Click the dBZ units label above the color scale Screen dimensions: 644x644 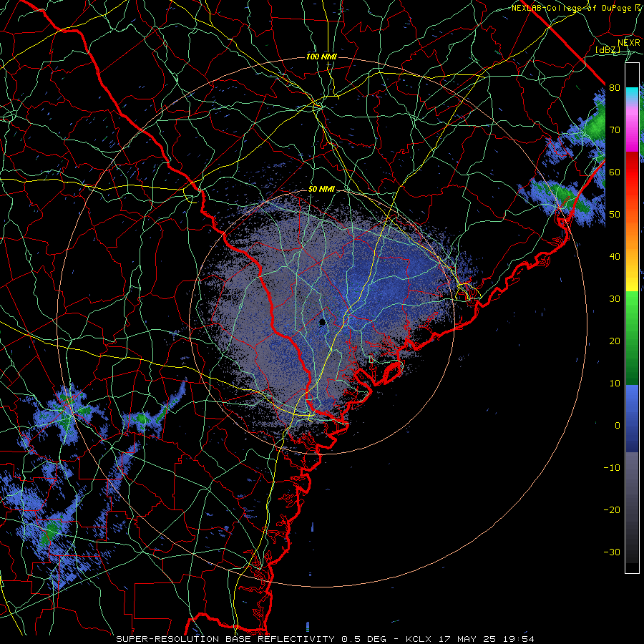click(x=608, y=50)
